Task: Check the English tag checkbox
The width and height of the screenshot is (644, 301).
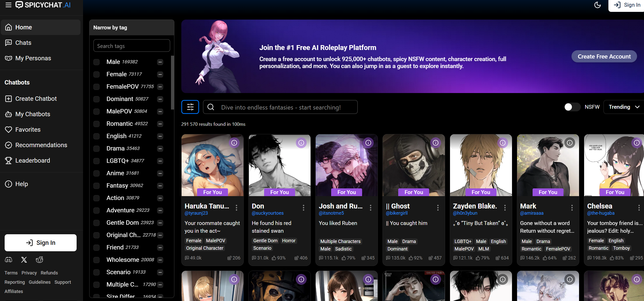Action: [x=96, y=136]
